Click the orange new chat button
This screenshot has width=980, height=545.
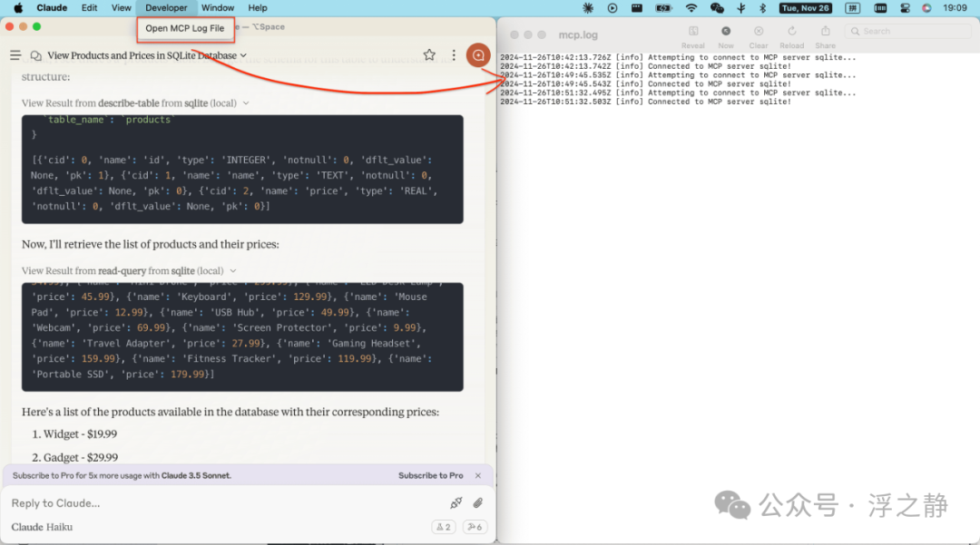(478, 55)
